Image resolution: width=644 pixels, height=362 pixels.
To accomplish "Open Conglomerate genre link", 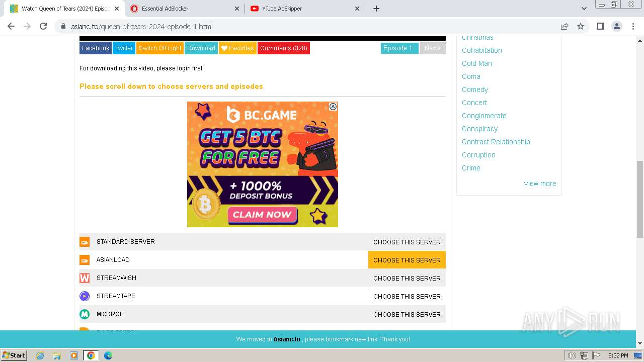I will [x=484, y=116].
